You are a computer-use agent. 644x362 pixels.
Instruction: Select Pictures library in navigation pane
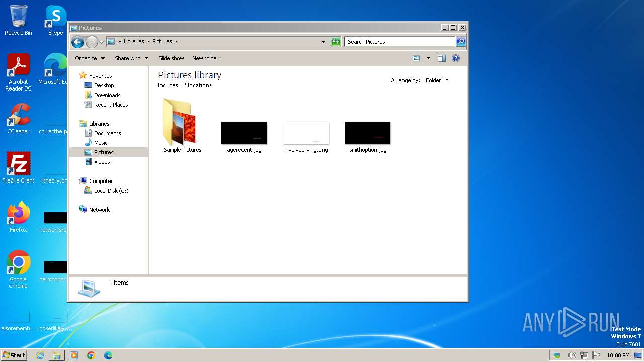click(104, 152)
